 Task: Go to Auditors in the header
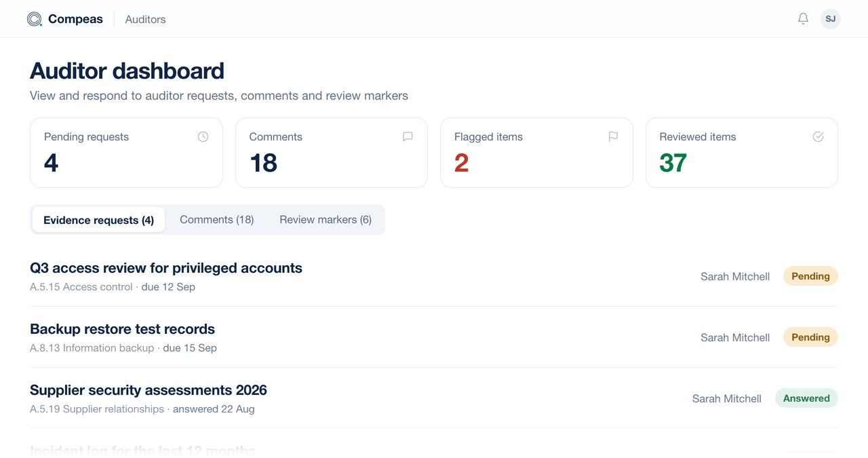click(145, 19)
